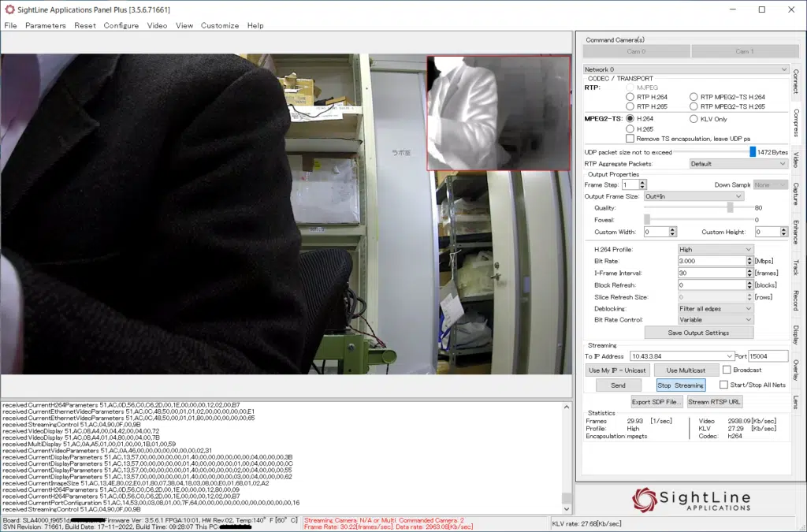Select the RTP H.264 radio option
This screenshot has width=807, height=532.
pos(630,97)
